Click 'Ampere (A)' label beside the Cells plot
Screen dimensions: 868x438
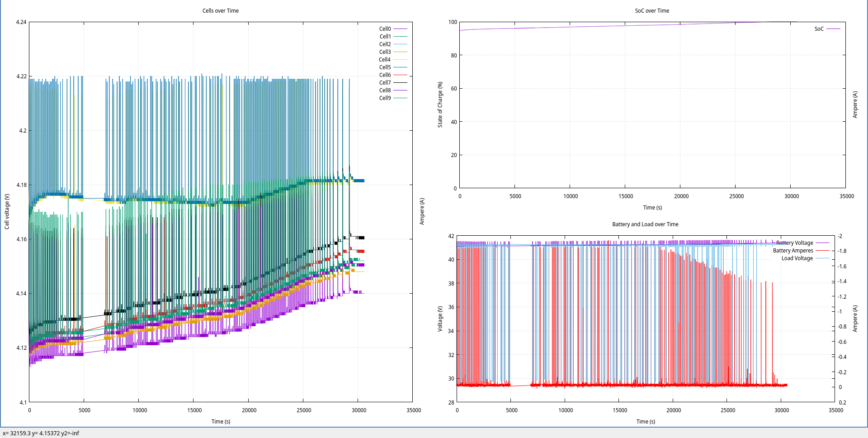(422, 211)
